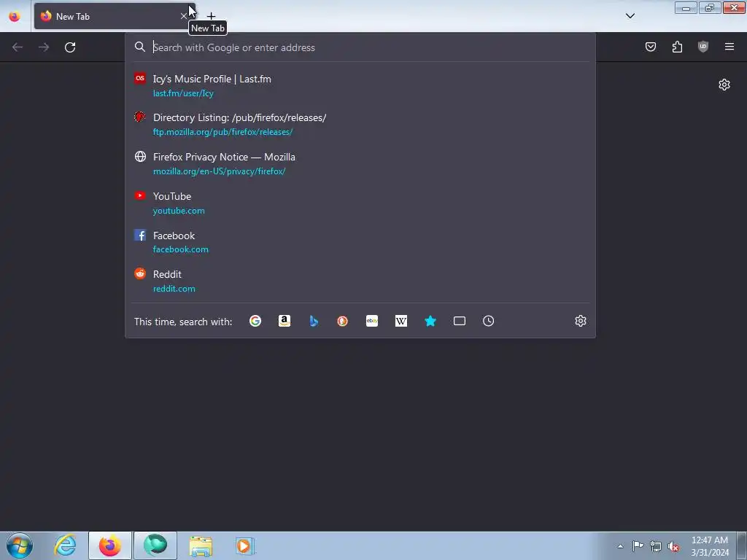Search open tabs icon
This screenshot has width=747, height=560.
[x=460, y=321]
